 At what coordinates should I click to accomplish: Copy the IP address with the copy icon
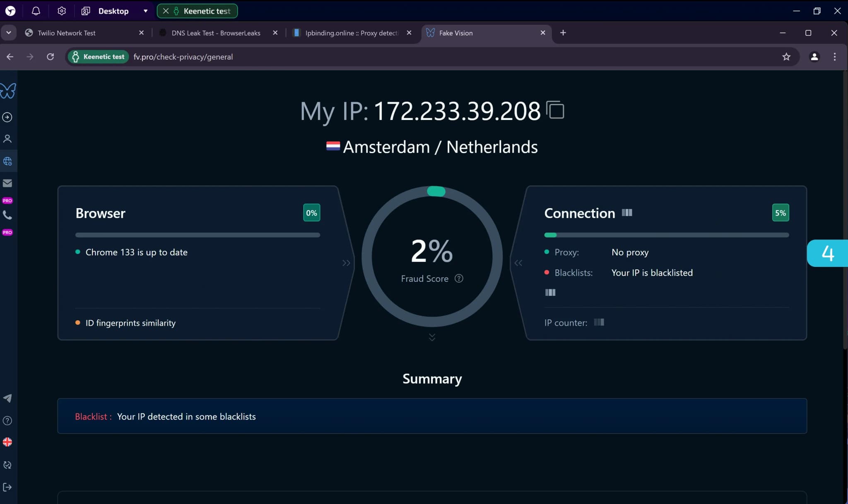(555, 110)
